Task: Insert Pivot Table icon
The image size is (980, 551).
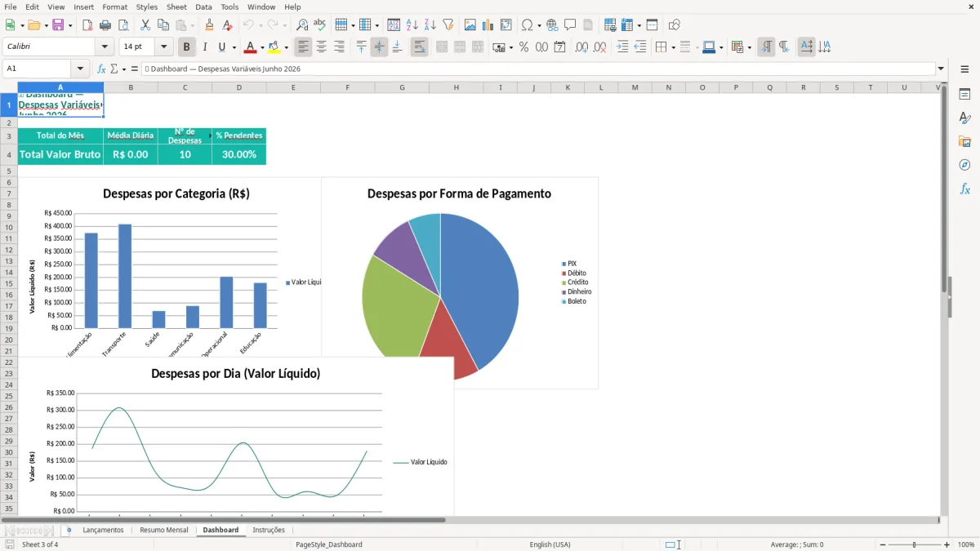Action: [506, 25]
